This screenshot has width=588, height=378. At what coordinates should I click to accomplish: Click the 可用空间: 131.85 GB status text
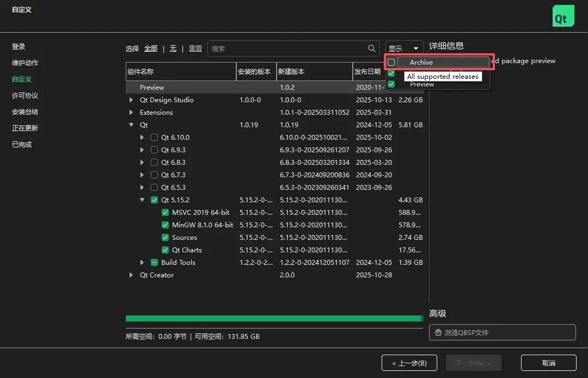(x=227, y=337)
